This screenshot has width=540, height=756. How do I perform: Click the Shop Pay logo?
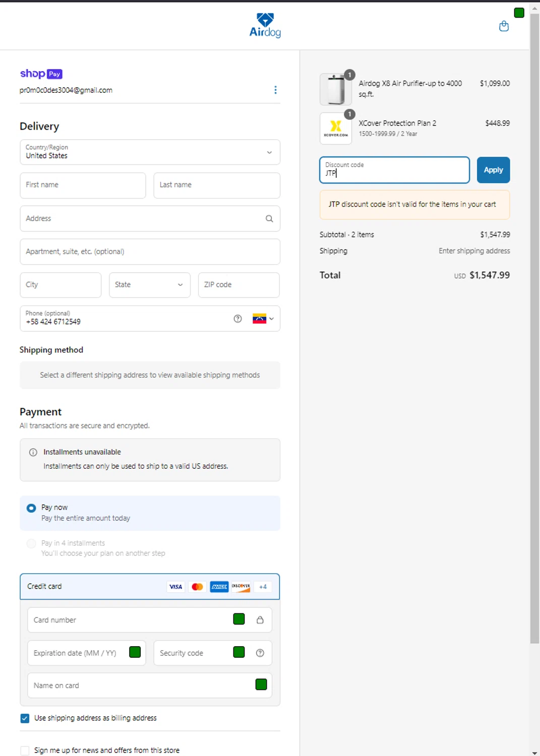(x=41, y=74)
